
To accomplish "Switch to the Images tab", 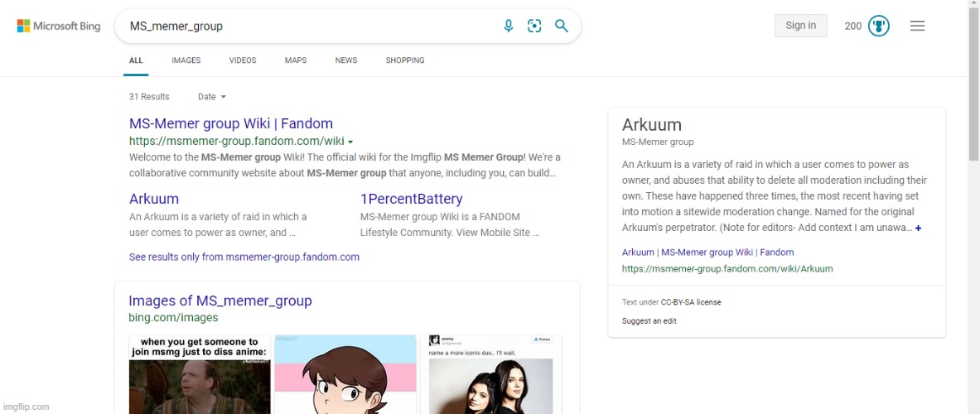I will (x=186, y=60).
